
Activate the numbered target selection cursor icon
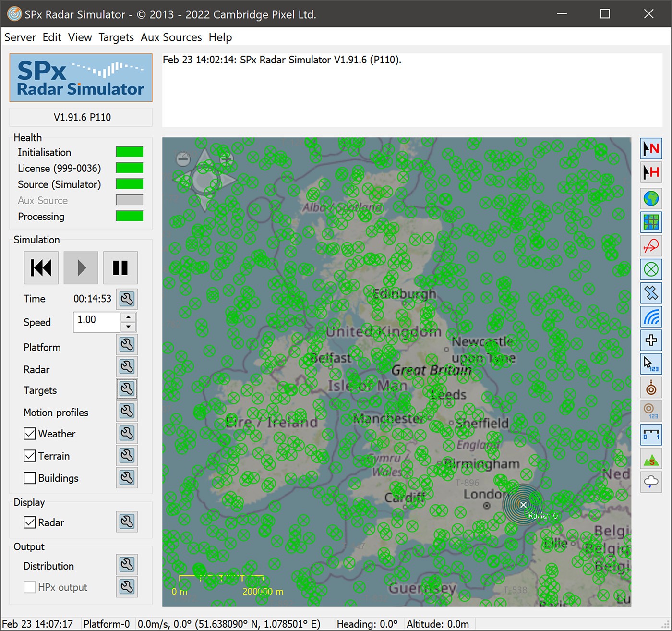pyautogui.click(x=651, y=364)
